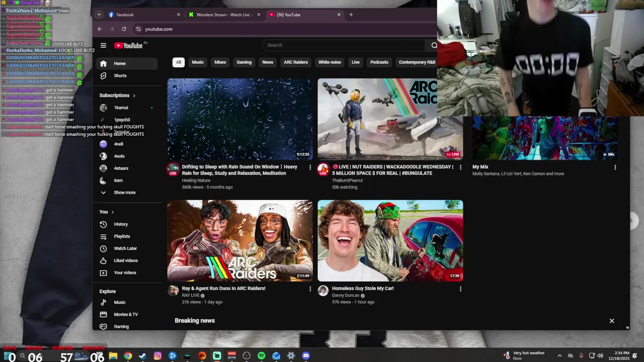644x362 pixels.
Task: Dismiss the Breaking news section
Action: coord(612,321)
